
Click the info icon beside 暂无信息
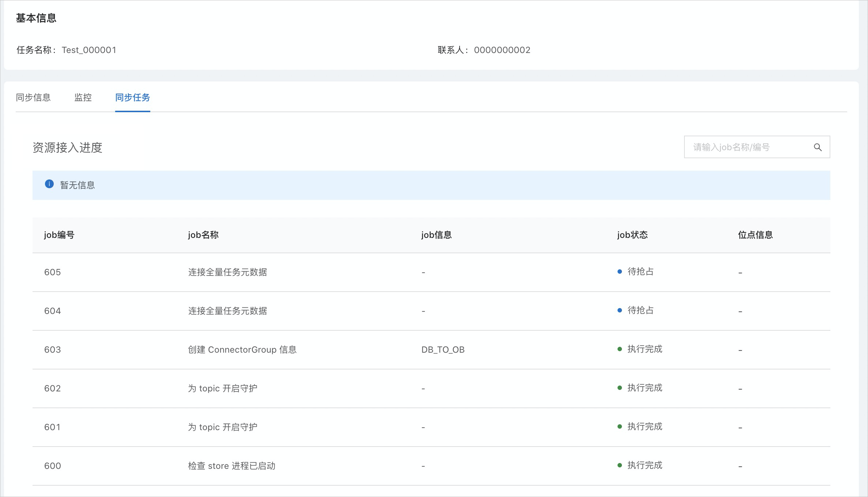coord(49,184)
